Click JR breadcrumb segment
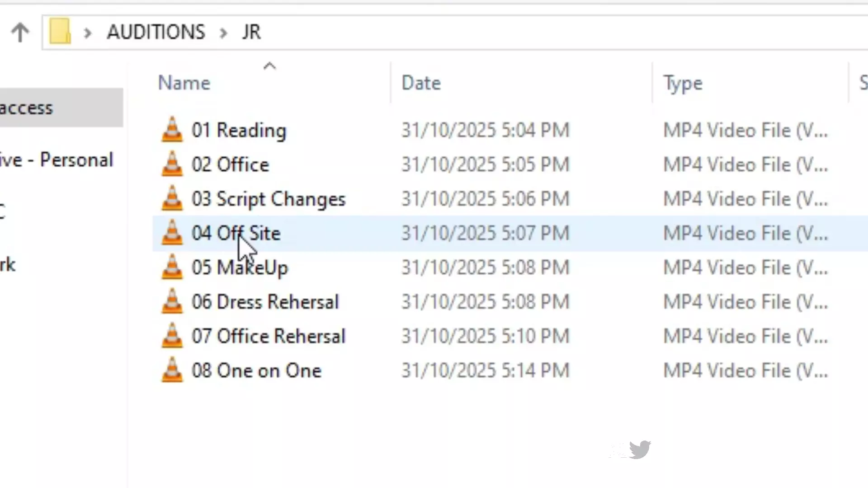868x488 pixels. (251, 32)
